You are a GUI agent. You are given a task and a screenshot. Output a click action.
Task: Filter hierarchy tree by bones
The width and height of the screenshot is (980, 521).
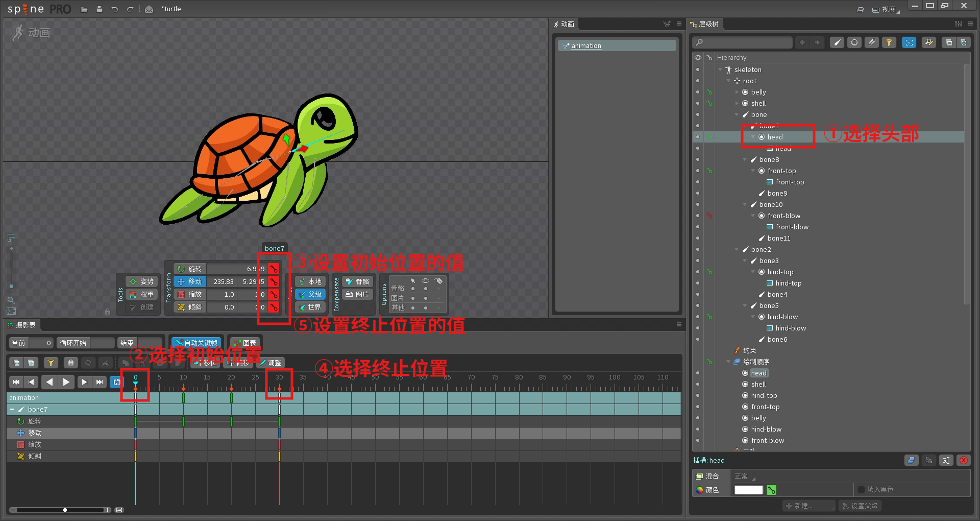click(x=837, y=42)
